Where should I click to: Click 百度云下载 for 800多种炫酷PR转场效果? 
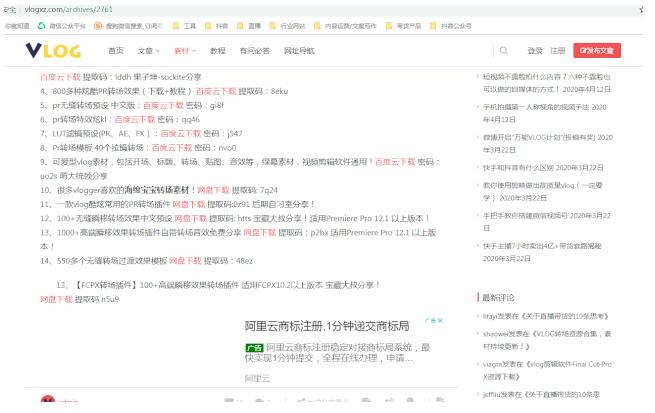point(216,91)
